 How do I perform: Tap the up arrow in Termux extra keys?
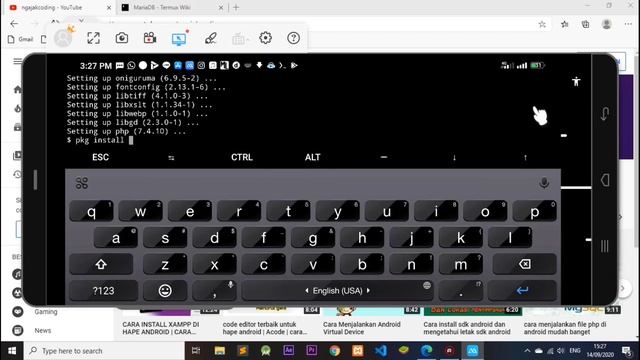click(x=525, y=158)
